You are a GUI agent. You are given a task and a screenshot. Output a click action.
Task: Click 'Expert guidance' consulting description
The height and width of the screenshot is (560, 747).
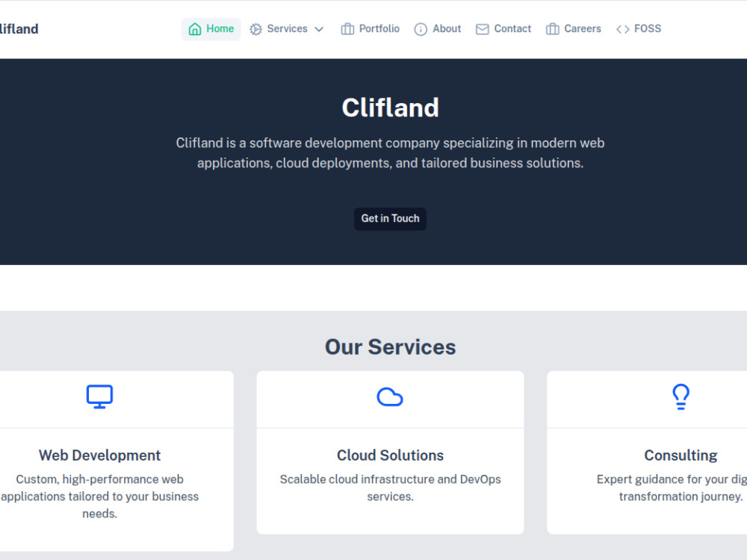click(672, 488)
